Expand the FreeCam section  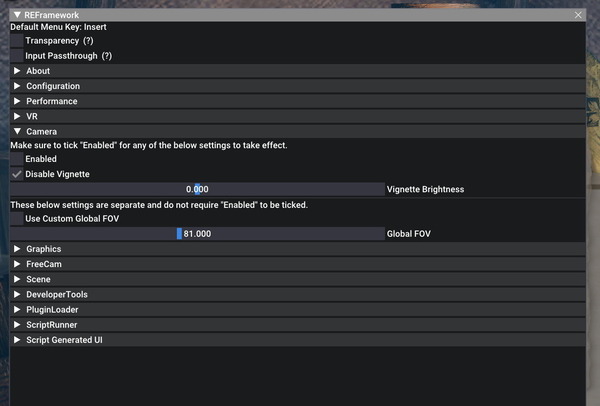298,264
